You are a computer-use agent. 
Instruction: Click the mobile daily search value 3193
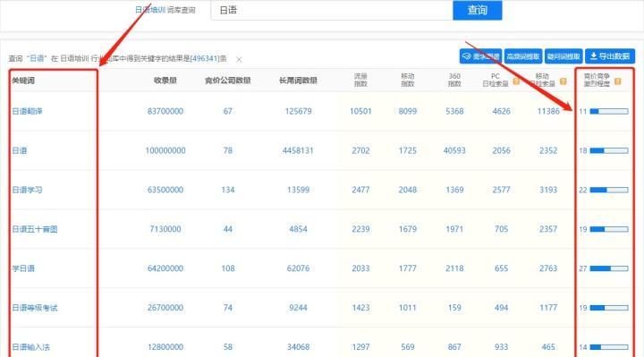click(x=548, y=190)
